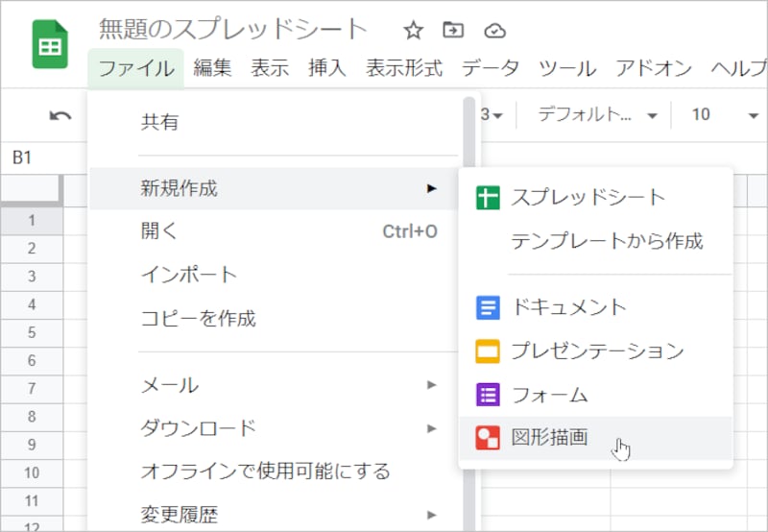Select the yellow プレゼンテーション icon
The width and height of the screenshot is (768, 532).
point(488,351)
